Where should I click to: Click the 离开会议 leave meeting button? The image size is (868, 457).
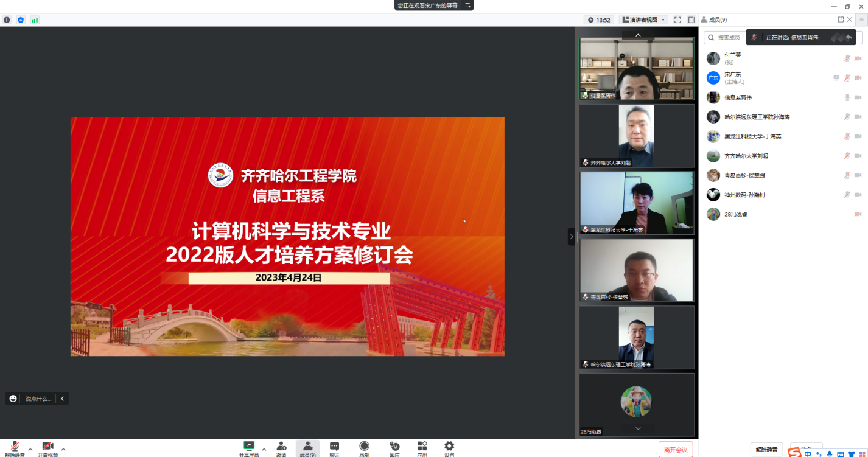click(676, 450)
